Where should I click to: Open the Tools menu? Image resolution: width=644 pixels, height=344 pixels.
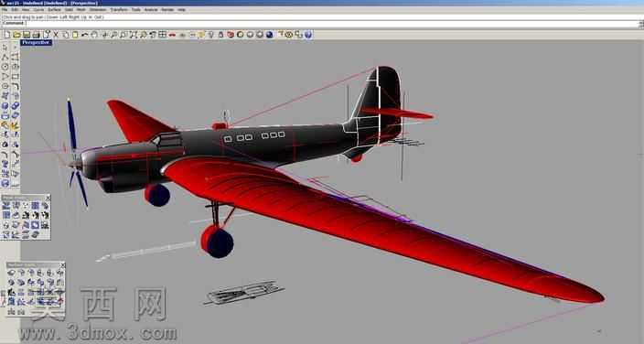click(x=136, y=9)
